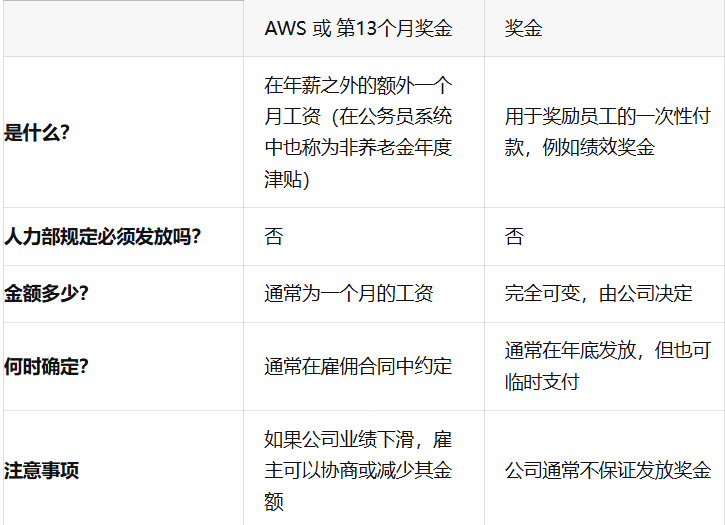Click the "通常为一个月的工资" cell
The image size is (725, 525).
pyautogui.click(x=348, y=294)
